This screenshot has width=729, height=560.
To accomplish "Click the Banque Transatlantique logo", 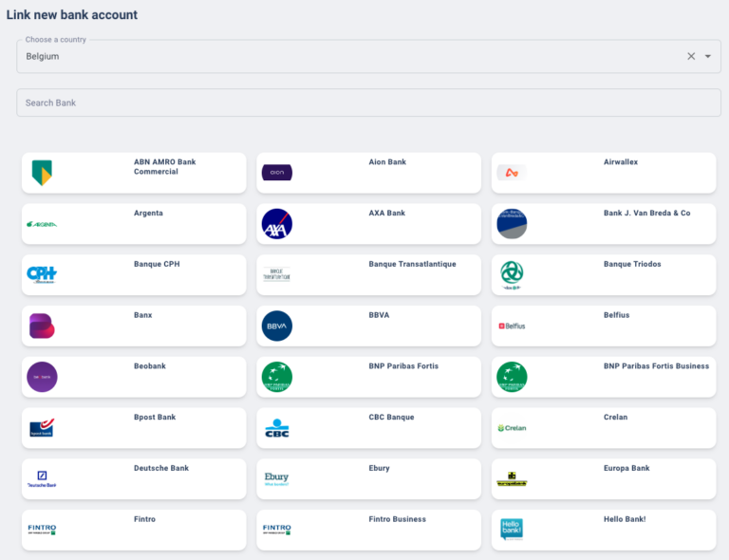I will tap(277, 274).
